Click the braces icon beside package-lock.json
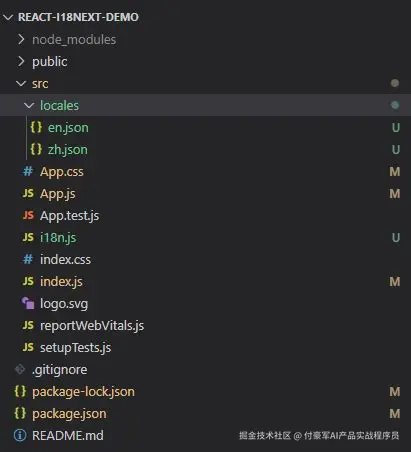Screen dimensions: 411x452 pyautogui.click(x=20, y=391)
